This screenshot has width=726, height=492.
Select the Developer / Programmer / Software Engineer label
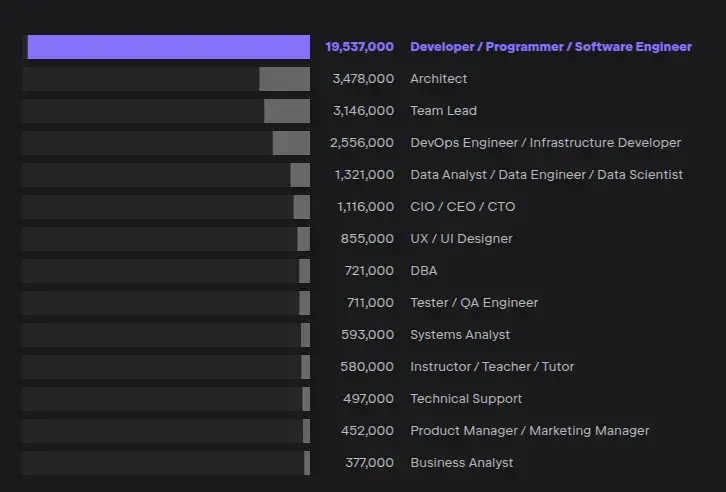550,47
